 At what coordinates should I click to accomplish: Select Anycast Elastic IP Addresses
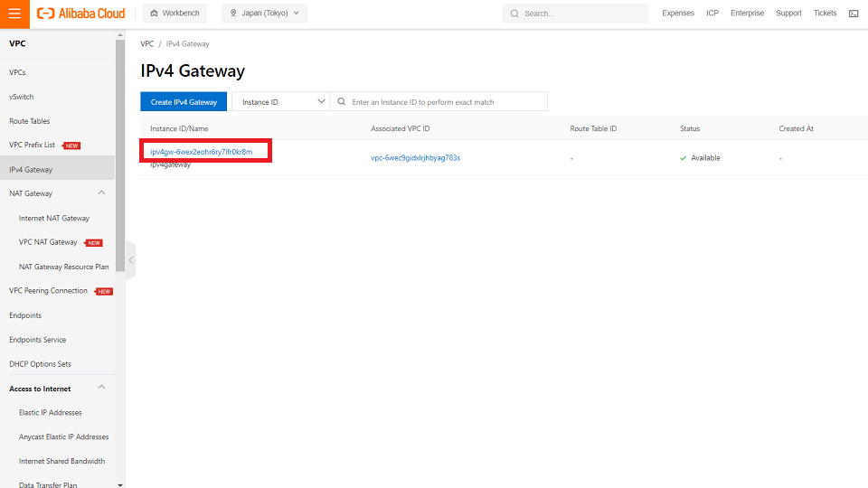coord(63,436)
